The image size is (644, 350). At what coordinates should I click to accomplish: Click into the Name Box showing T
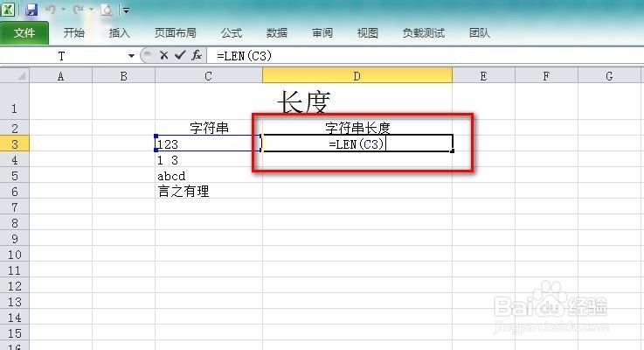click(x=64, y=56)
